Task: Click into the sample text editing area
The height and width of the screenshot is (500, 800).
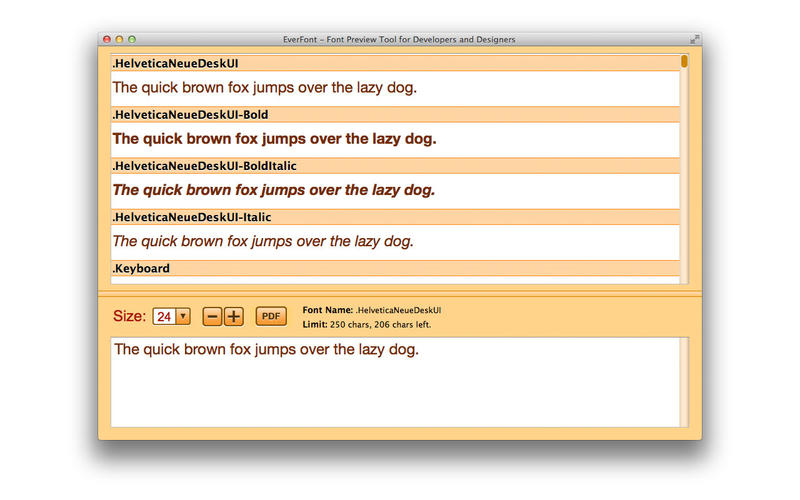Action: coord(395,382)
